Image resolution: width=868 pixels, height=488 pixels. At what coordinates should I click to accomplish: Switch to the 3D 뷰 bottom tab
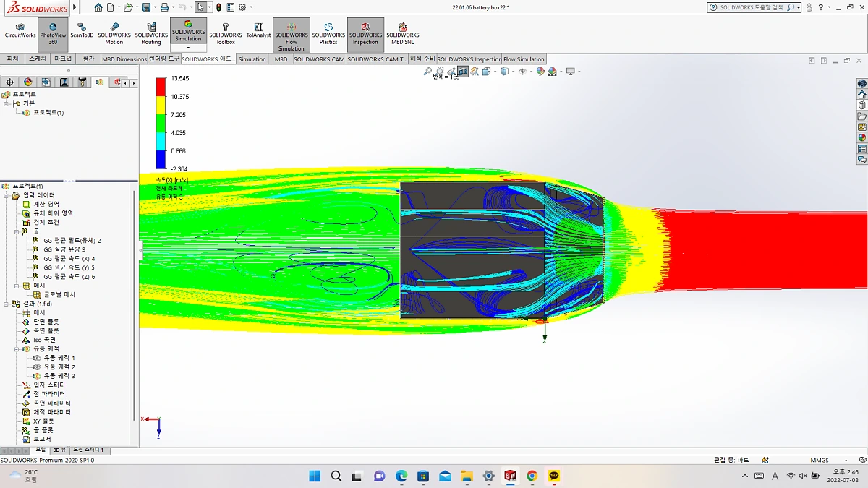point(59,450)
